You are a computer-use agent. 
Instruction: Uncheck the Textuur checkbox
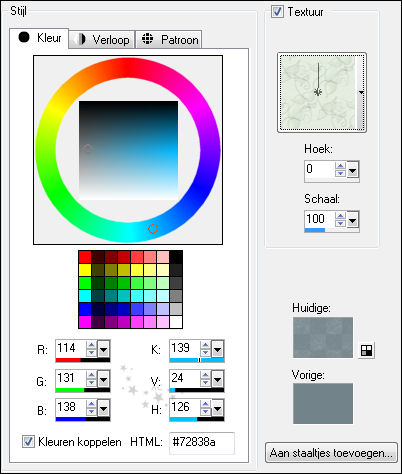277,12
